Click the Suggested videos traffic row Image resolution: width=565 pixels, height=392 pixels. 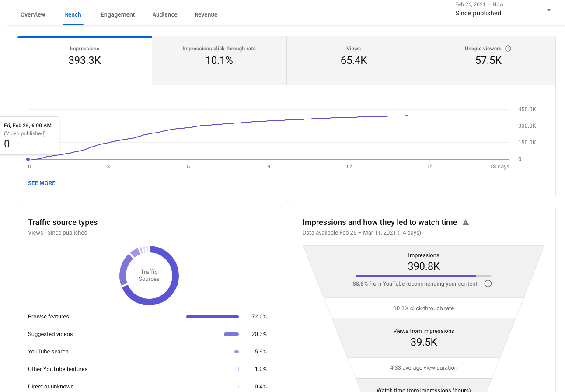(147, 334)
